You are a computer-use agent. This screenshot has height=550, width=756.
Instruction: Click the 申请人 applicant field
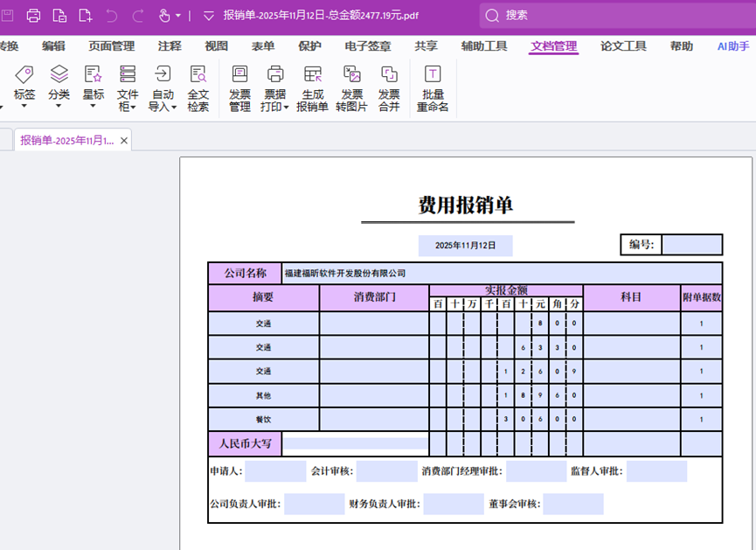coord(275,471)
